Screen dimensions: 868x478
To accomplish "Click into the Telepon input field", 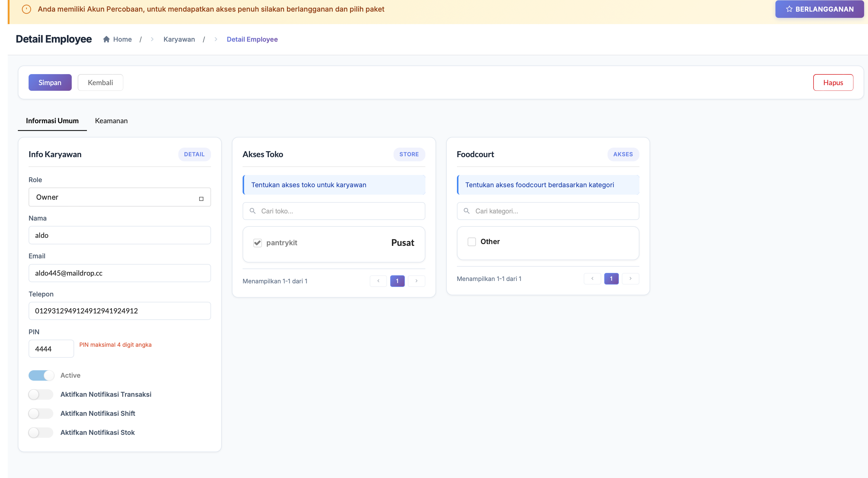I will click(120, 311).
